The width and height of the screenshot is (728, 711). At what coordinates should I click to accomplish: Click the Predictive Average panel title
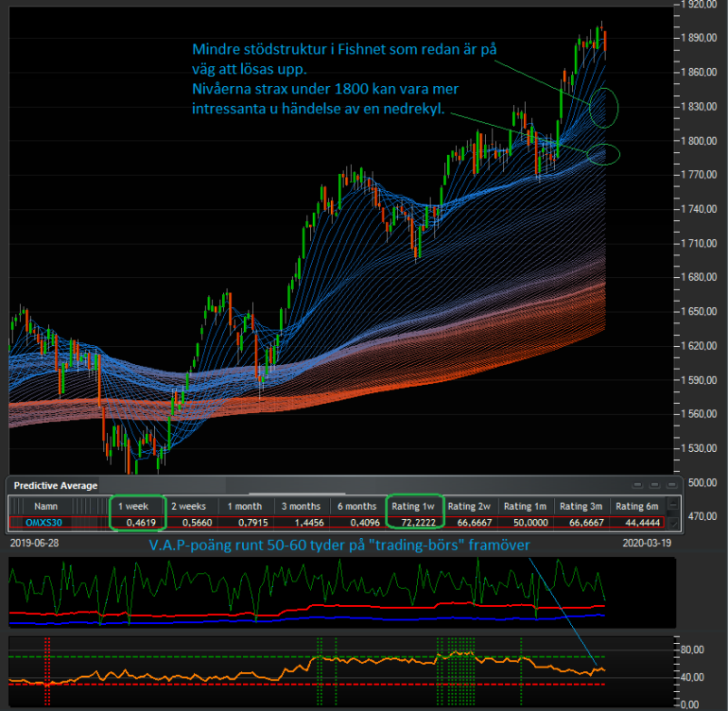[x=56, y=486]
